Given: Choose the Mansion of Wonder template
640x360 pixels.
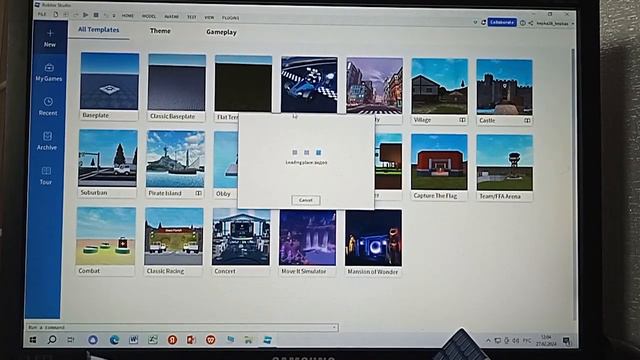Looking at the screenshot, I should pos(373,243).
